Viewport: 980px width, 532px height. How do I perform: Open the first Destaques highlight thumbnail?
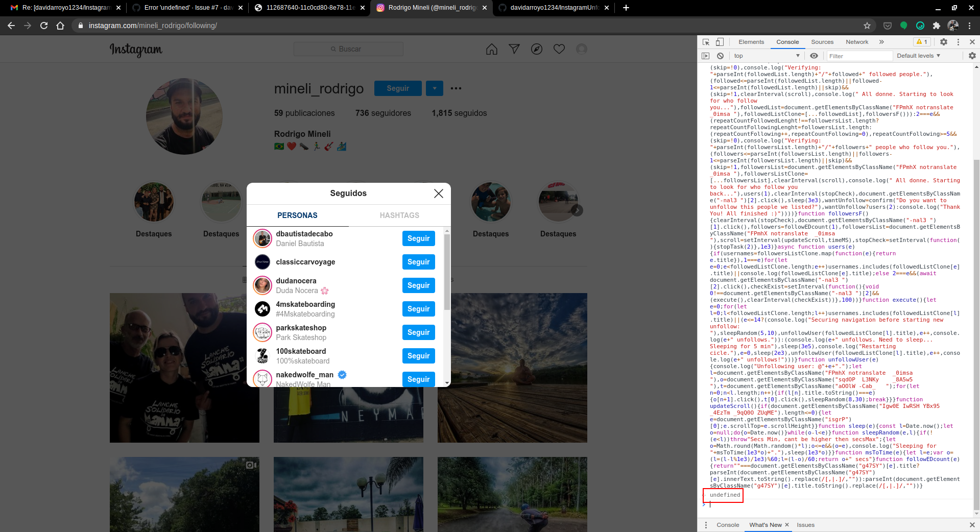pyautogui.click(x=154, y=202)
